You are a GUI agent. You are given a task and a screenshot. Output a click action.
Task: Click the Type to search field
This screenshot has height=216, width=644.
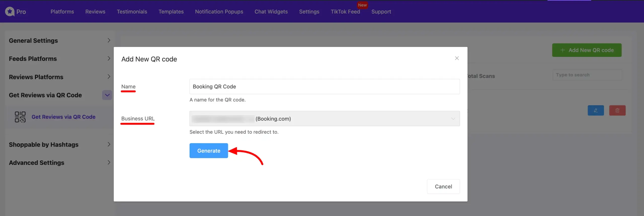click(587, 75)
